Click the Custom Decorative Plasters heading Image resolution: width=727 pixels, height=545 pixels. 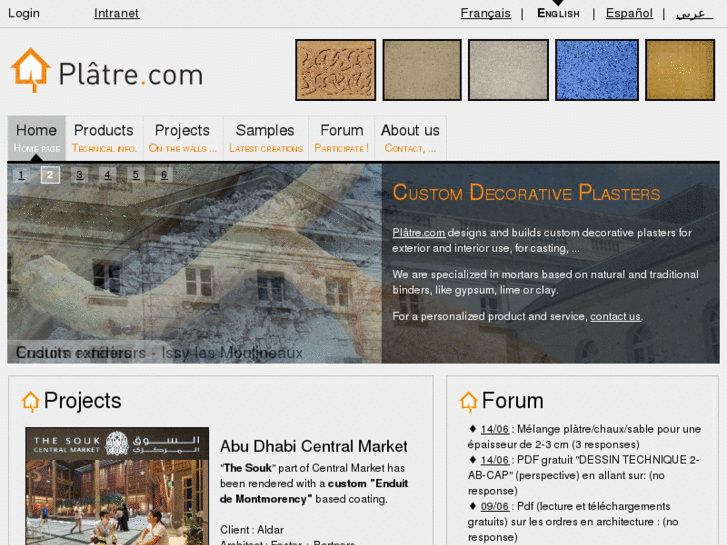tap(526, 192)
